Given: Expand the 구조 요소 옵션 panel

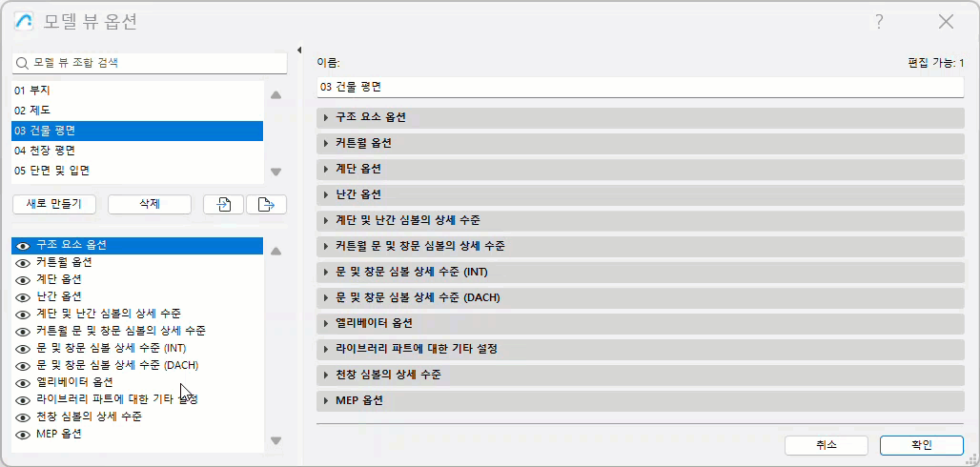Looking at the screenshot, I should pyautogui.click(x=641, y=117).
